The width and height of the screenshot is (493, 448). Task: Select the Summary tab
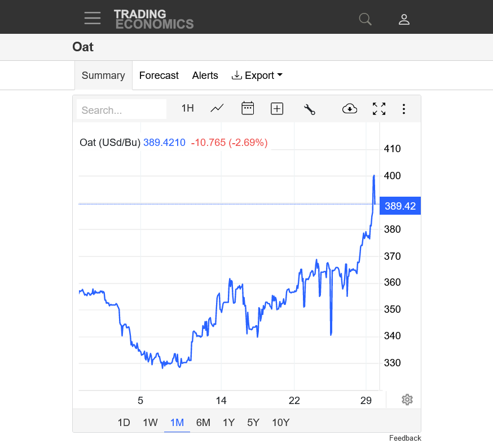click(x=103, y=76)
